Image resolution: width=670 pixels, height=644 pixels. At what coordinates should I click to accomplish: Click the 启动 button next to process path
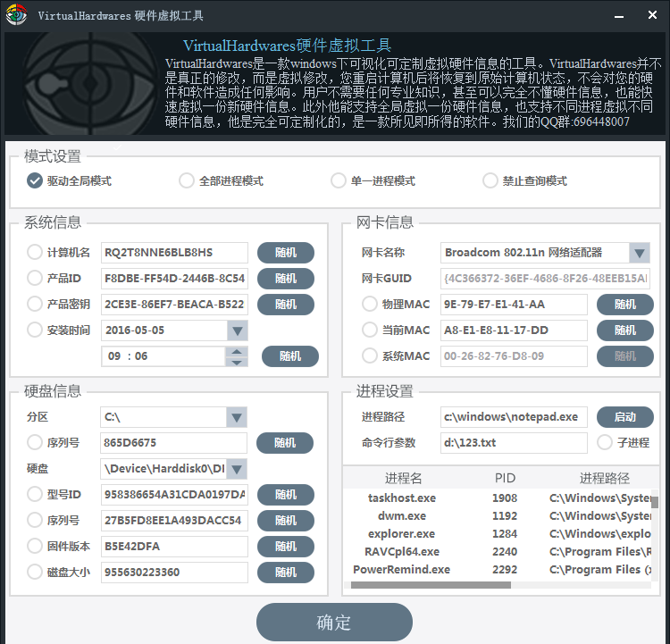coord(624,417)
